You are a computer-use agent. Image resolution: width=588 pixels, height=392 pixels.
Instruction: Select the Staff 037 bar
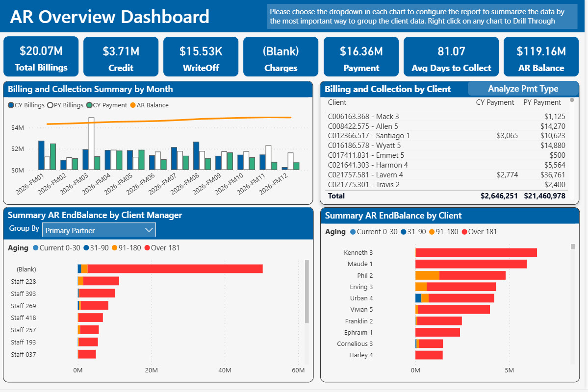pyautogui.click(x=87, y=354)
